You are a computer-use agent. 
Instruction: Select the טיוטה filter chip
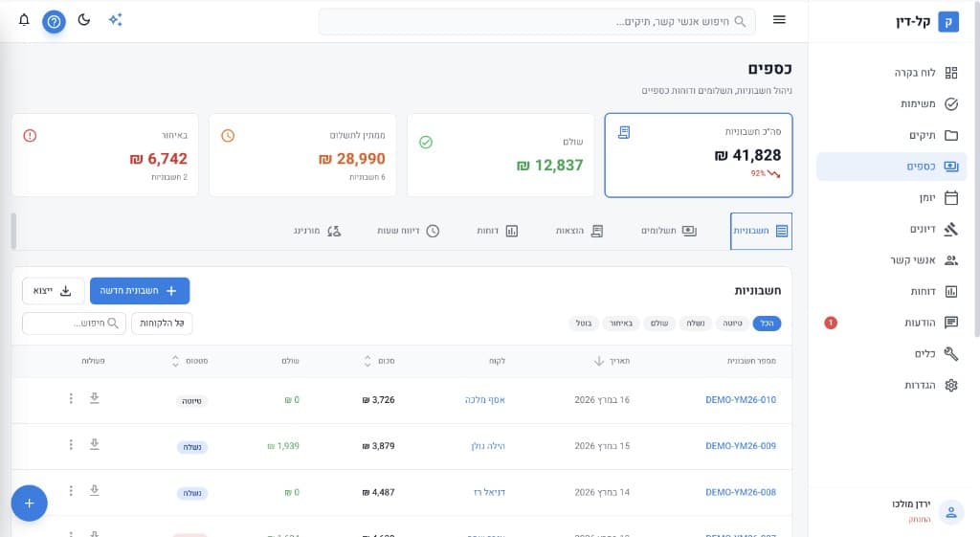(732, 324)
